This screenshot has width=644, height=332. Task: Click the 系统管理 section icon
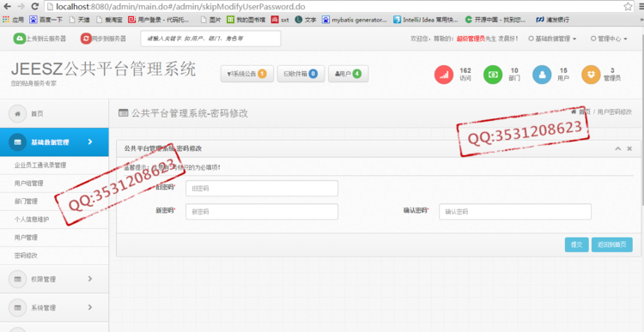[17, 307]
